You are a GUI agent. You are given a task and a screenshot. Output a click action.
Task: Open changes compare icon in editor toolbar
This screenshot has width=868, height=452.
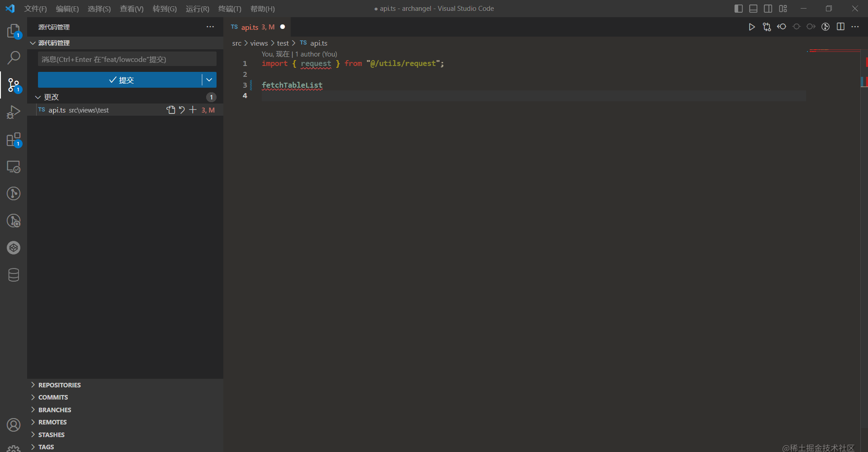pos(767,27)
